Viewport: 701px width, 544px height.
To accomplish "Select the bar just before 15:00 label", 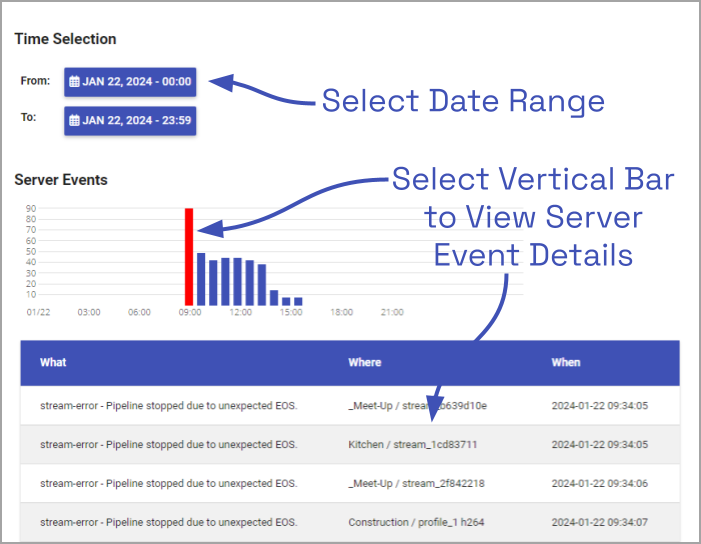I will point(286,301).
